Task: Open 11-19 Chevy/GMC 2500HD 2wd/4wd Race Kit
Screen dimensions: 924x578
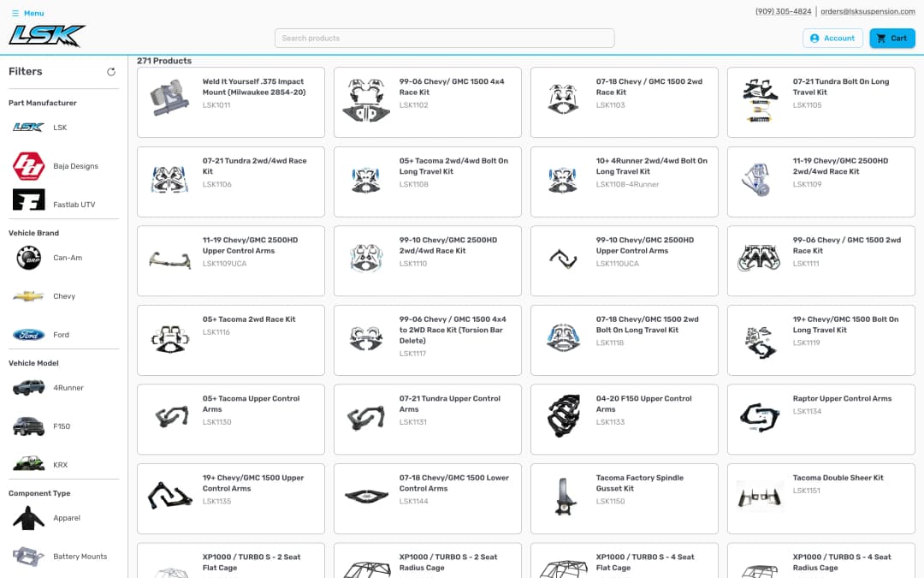Action: [x=820, y=182]
